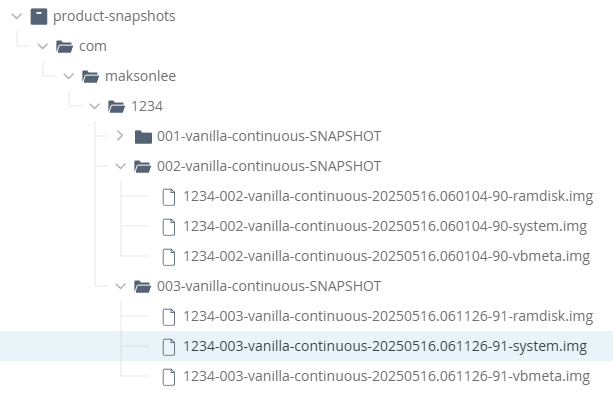Screen dimensions: 613x416
Task: Click the folder icon for 003-vanilla-continuous-SNAPSHOT
Action: pyautogui.click(x=143, y=286)
